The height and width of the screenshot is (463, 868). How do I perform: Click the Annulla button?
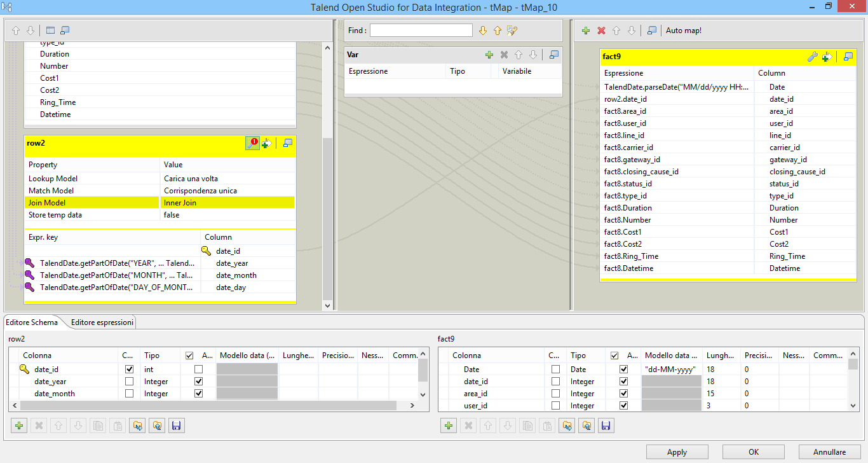pos(830,452)
